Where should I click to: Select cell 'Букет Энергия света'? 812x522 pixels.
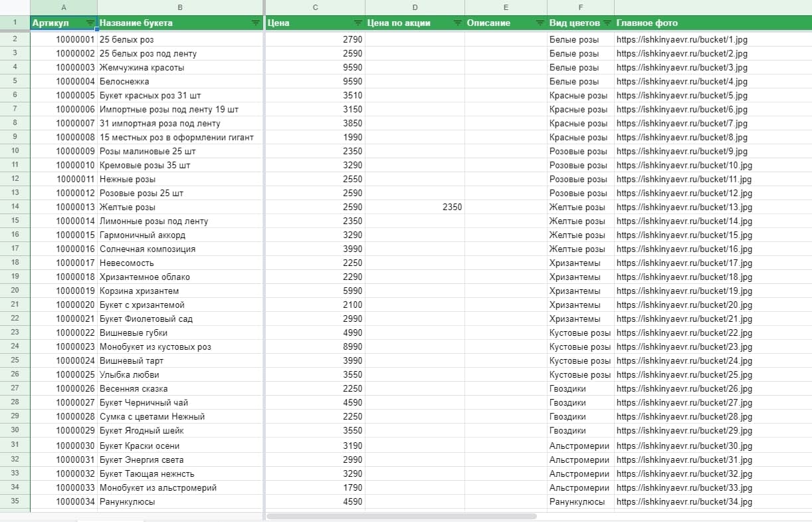[180, 460]
